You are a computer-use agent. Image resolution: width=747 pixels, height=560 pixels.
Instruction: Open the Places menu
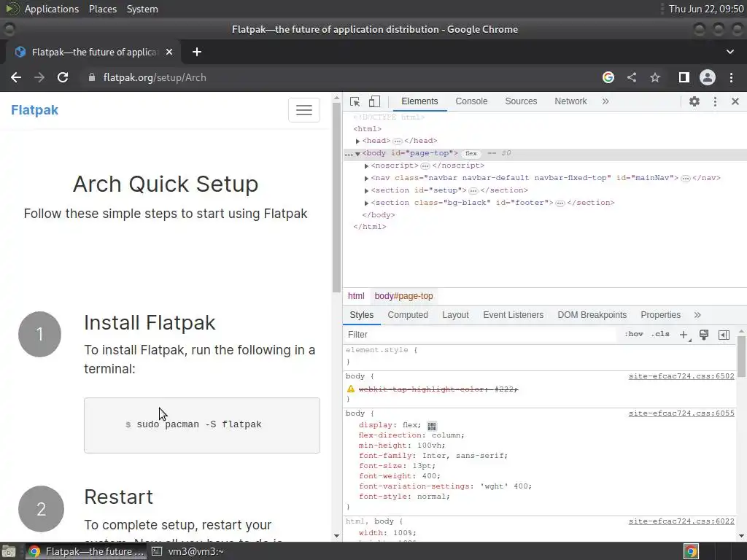(103, 9)
